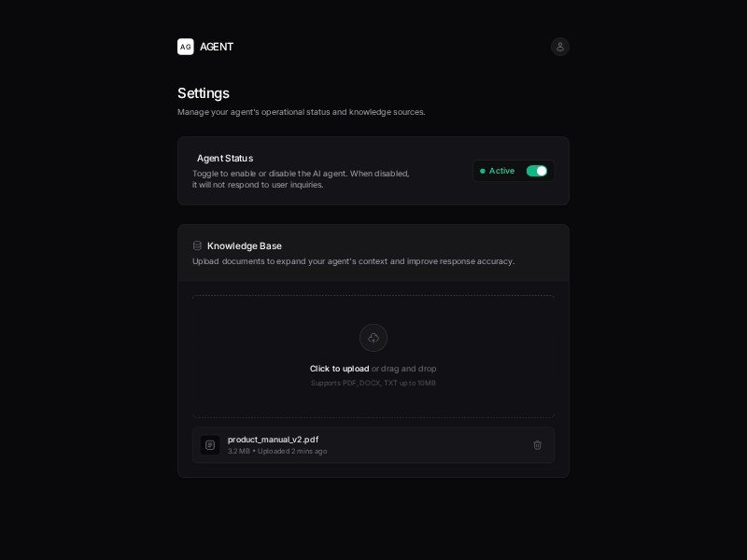Click the supported file types hint text
This screenshot has width=747, height=560.
coord(373,383)
